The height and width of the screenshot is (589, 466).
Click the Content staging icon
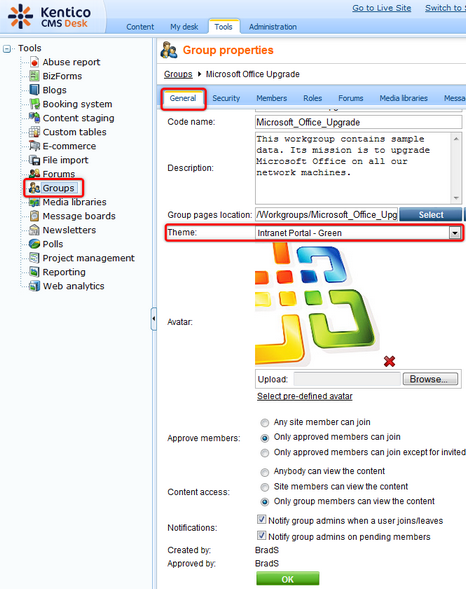click(x=34, y=118)
